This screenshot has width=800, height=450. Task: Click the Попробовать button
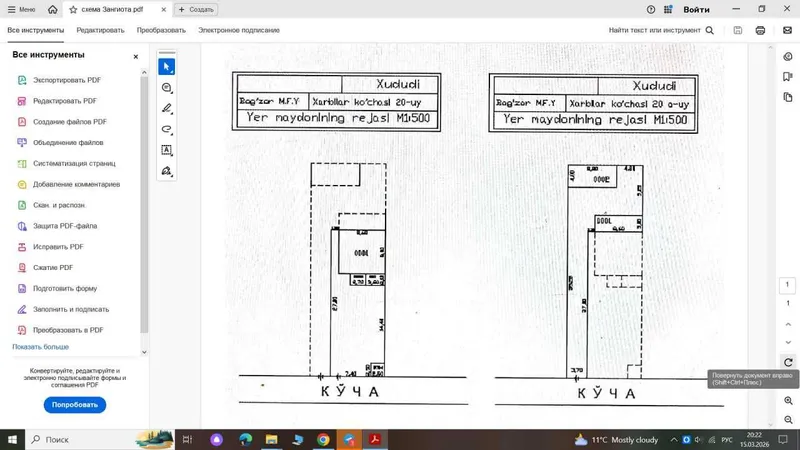pos(74,405)
